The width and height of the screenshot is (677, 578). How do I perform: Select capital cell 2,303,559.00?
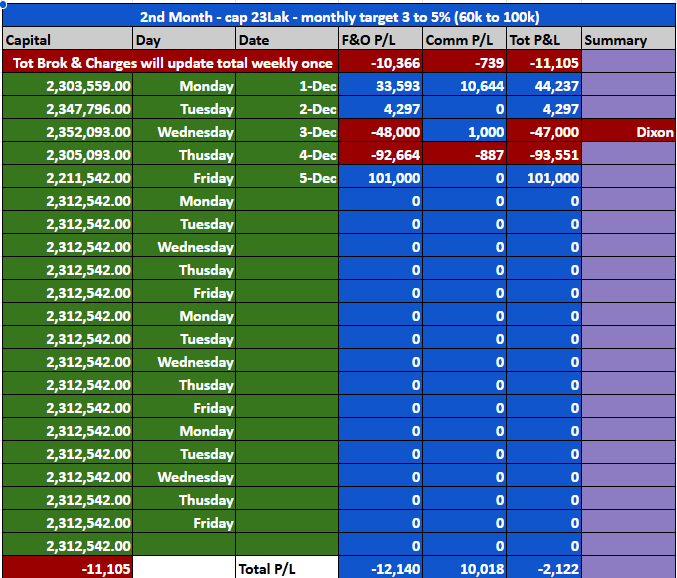pyautogui.click(x=68, y=85)
